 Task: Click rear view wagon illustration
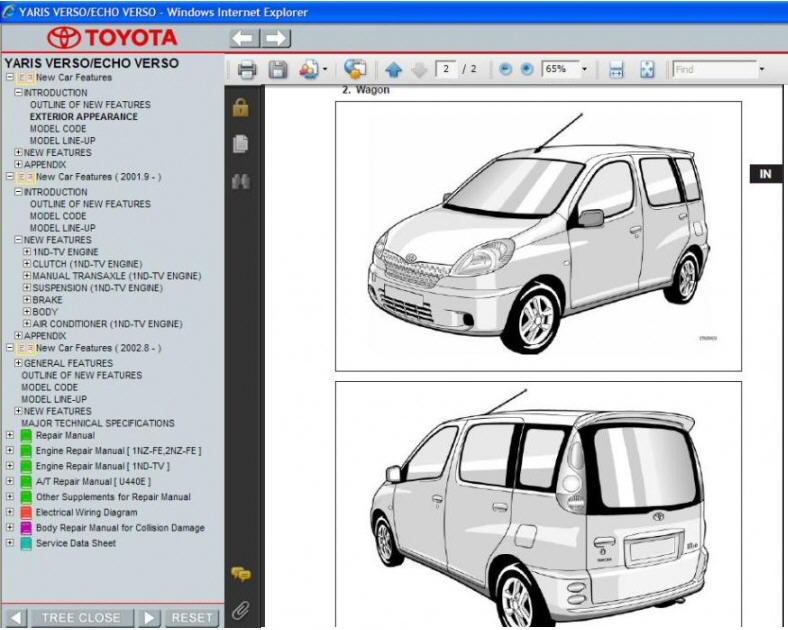click(x=538, y=504)
